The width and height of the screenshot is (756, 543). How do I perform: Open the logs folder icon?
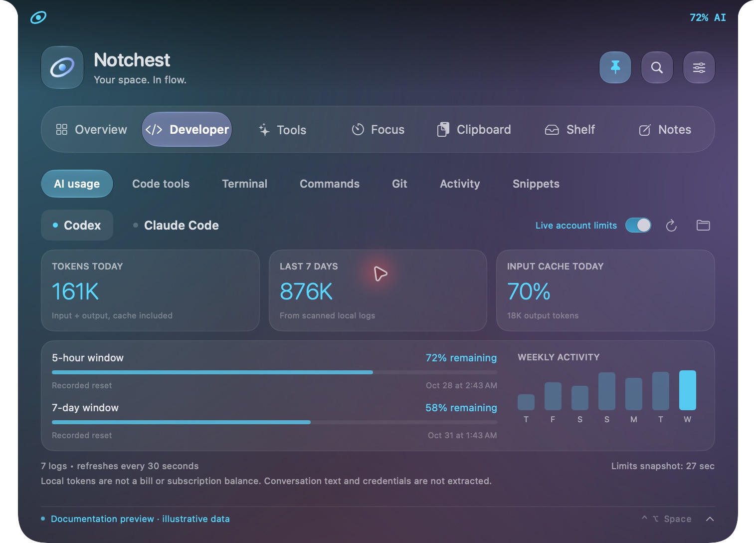[703, 226]
